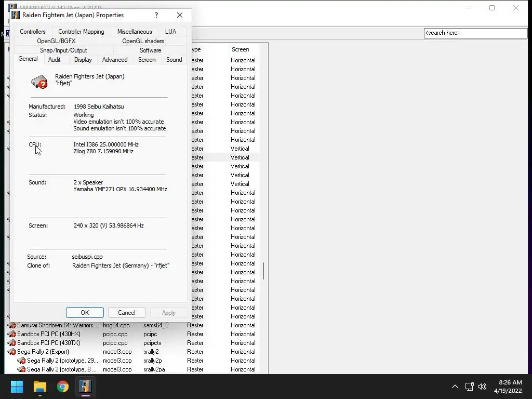Click the srally2p name cell

coord(152,361)
